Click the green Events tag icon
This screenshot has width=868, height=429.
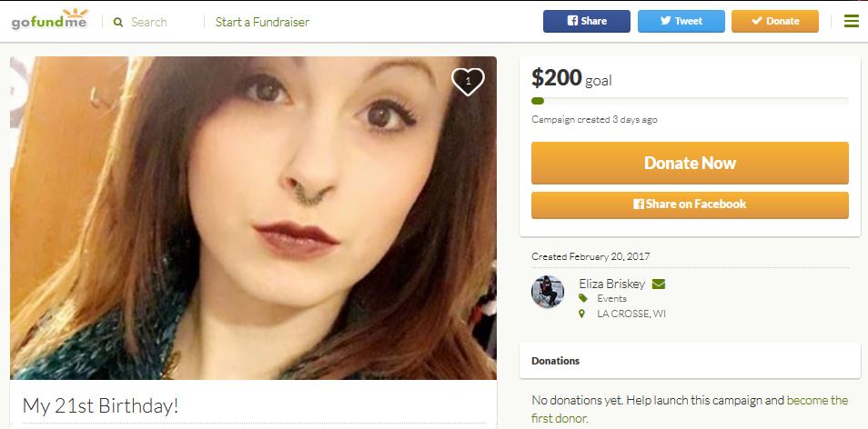point(582,298)
